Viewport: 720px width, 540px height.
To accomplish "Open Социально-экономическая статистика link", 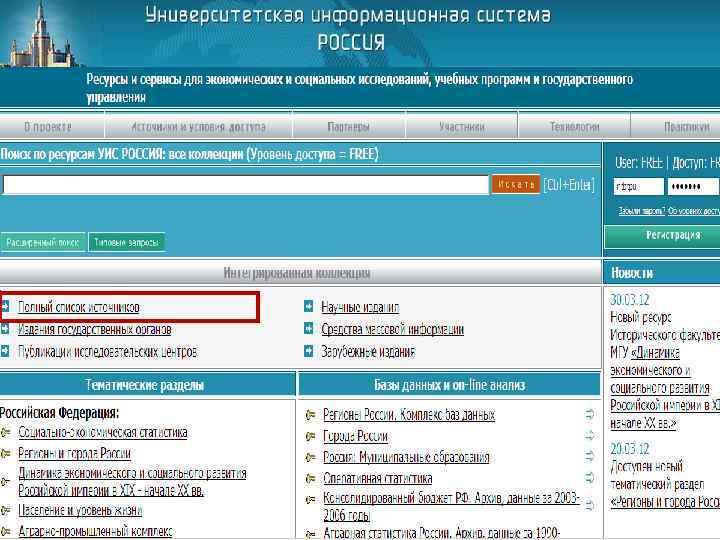I will click(x=103, y=433).
